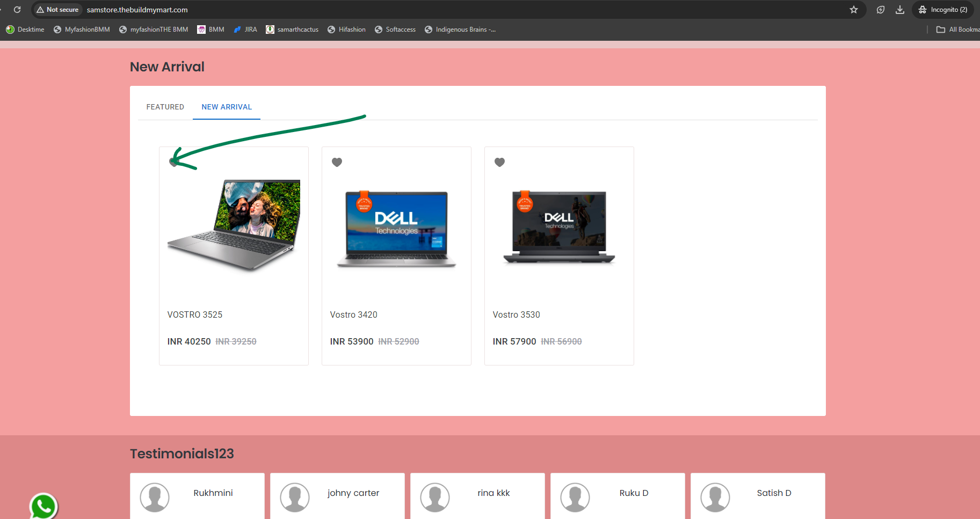Viewport: 980px width, 519px height.
Task: Open the WhatsApp chat floating icon
Action: coord(43,506)
